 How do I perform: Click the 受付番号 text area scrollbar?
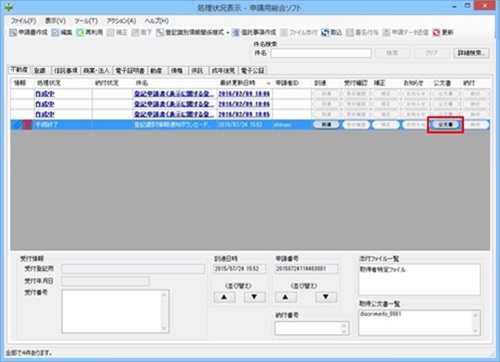[164, 311]
